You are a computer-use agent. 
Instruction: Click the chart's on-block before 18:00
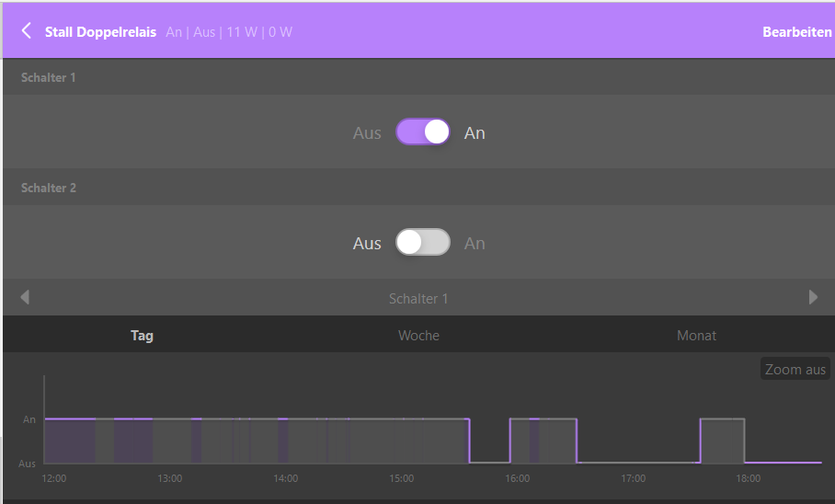pyautogui.click(x=722, y=441)
